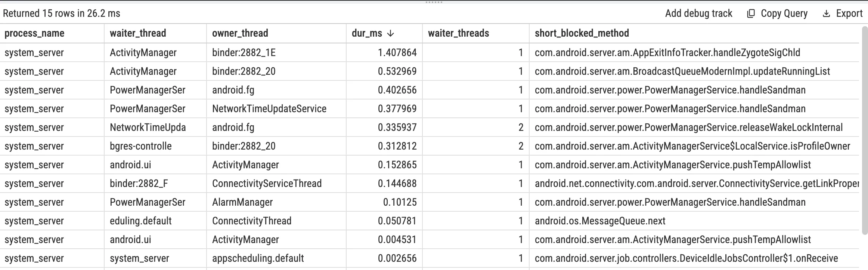Viewport: 868px width, 270px height.
Task: Click the bgres-controlle waiter thread cell
Action: [x=141, y=146]
